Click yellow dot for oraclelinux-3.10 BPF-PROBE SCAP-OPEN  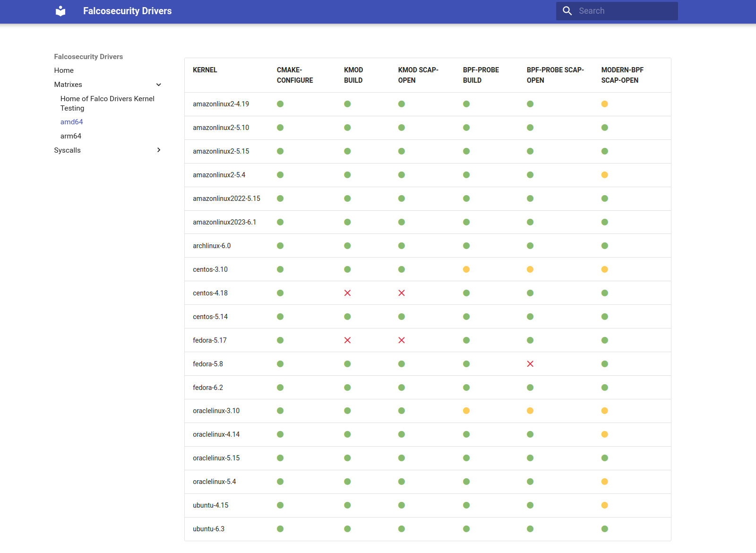click(x=530, y=411)
